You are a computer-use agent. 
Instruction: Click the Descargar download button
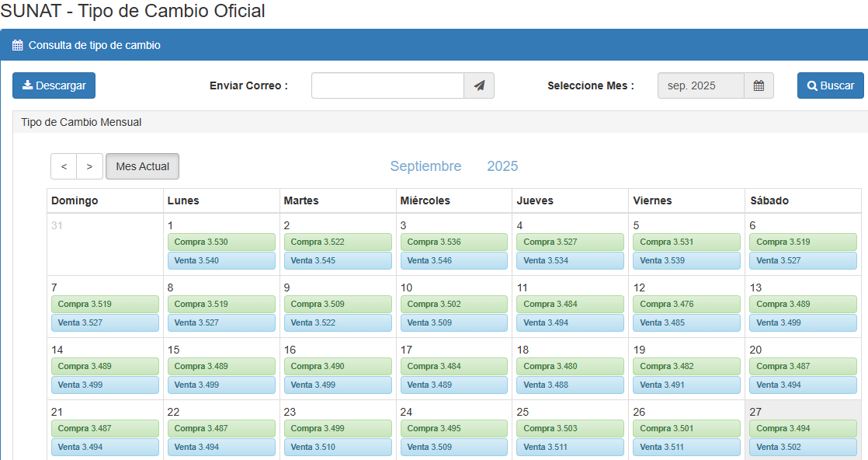(54, 85)
